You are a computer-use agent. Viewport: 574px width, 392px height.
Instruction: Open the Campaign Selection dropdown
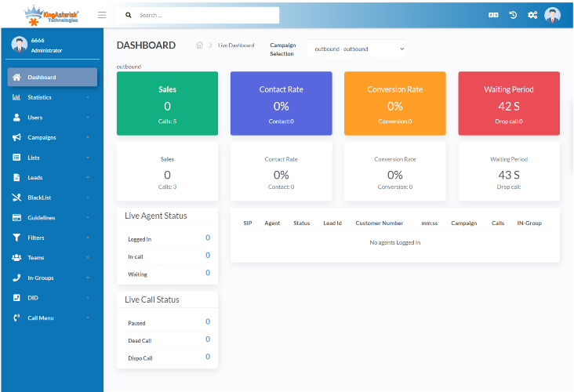tap(357, 49)
